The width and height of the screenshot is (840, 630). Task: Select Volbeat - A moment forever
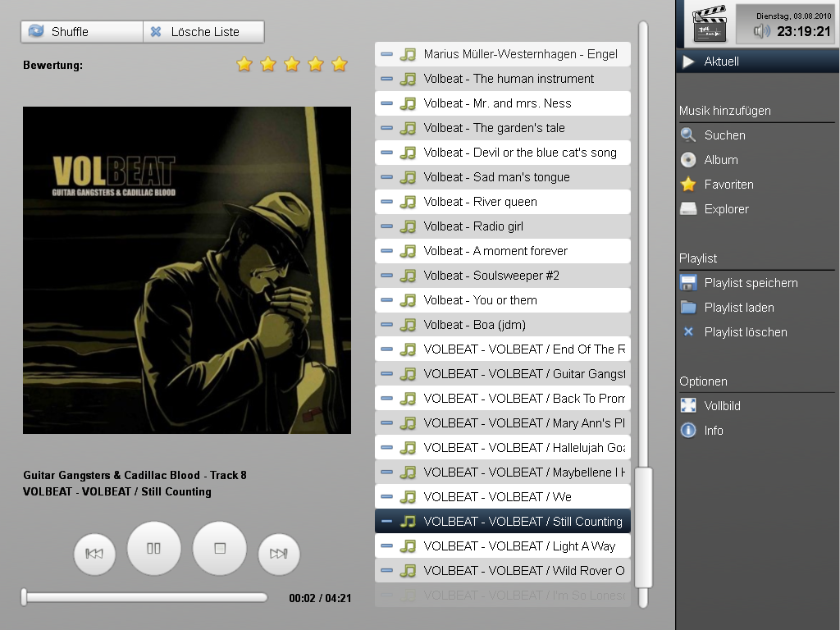pyautogui.click(x=503, y=251)
